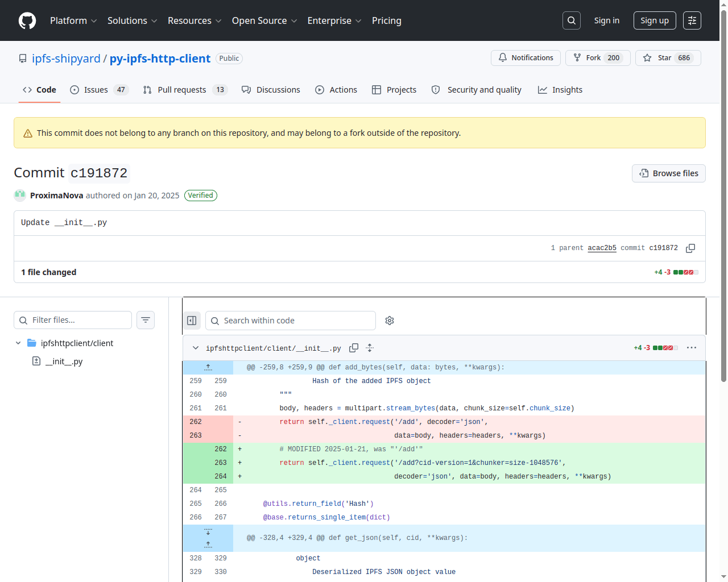Screen dimensions: 728x582
Task: Show the Verified signature details
Action: pyautogui.click(x=201, y=196)
